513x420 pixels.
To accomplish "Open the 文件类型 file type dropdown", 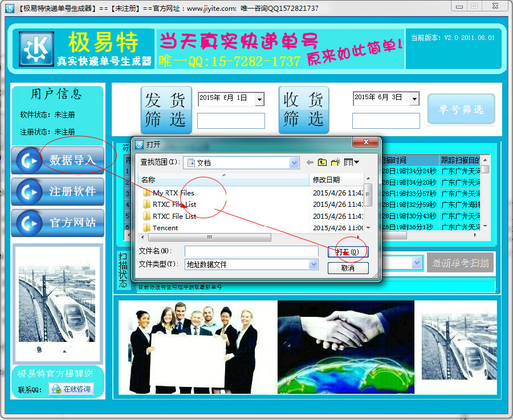I will point(312,264).
